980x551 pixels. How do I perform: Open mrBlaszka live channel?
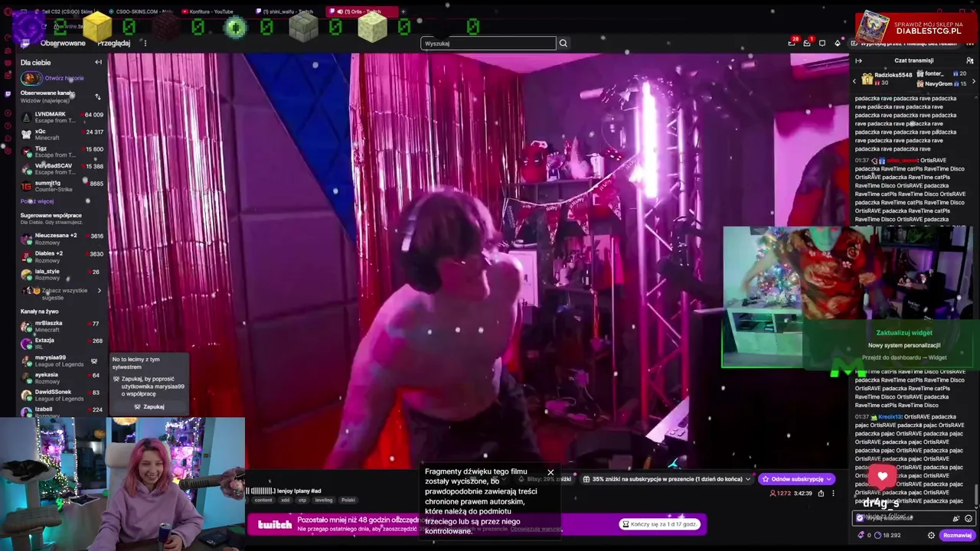(x=62, y=326)
